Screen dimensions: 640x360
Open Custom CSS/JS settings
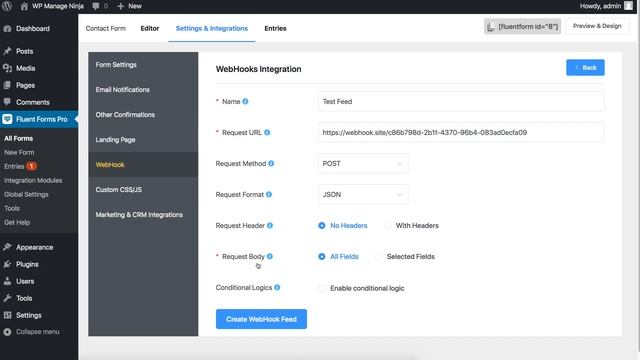[143, 189]
